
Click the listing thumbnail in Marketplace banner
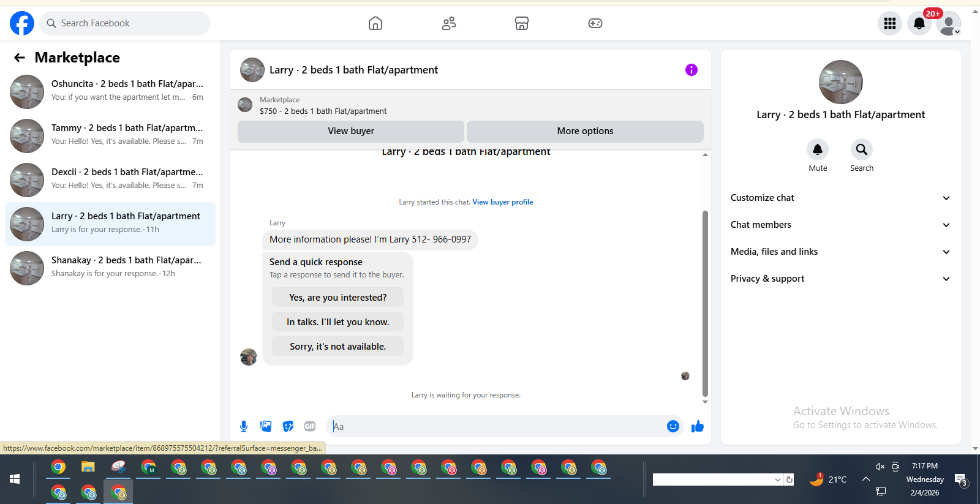pyautogui.click(x=245, y=105)
